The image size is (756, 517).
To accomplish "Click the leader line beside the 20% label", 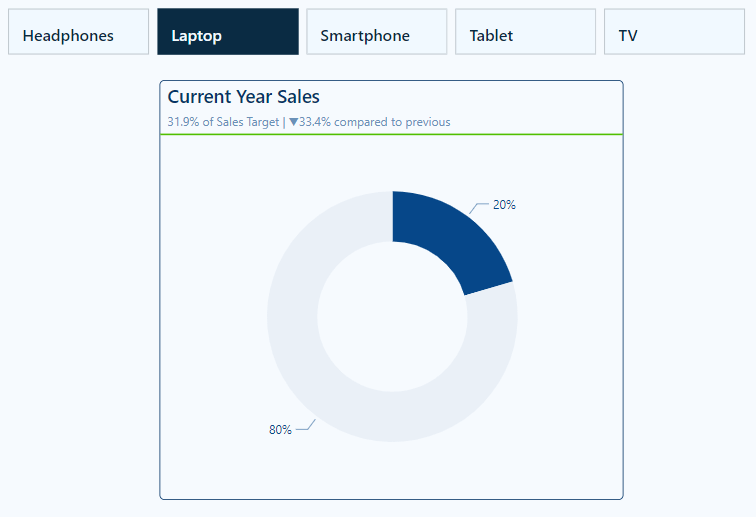I will [479, 207].
